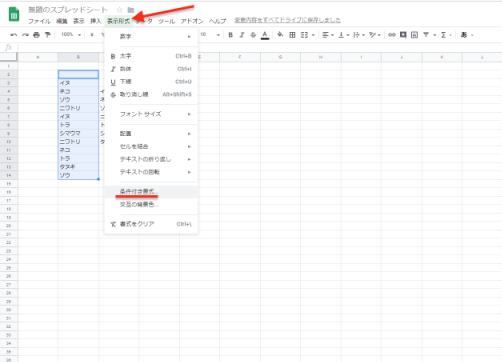Open the 編集 menu
502x362 pixels.
(x=62, y=21)
